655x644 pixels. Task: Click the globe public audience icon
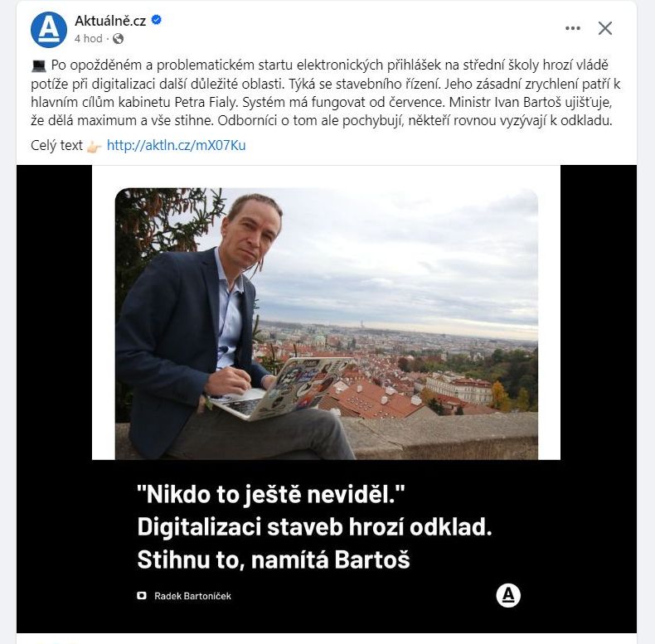pyautogui.click(x=119, y=39)
